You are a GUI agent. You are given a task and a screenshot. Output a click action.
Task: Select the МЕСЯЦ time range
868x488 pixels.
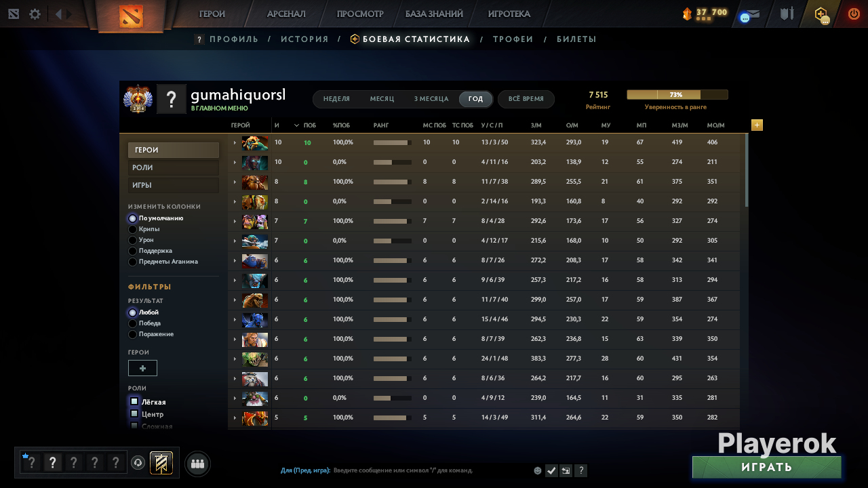tap(382, 99)
